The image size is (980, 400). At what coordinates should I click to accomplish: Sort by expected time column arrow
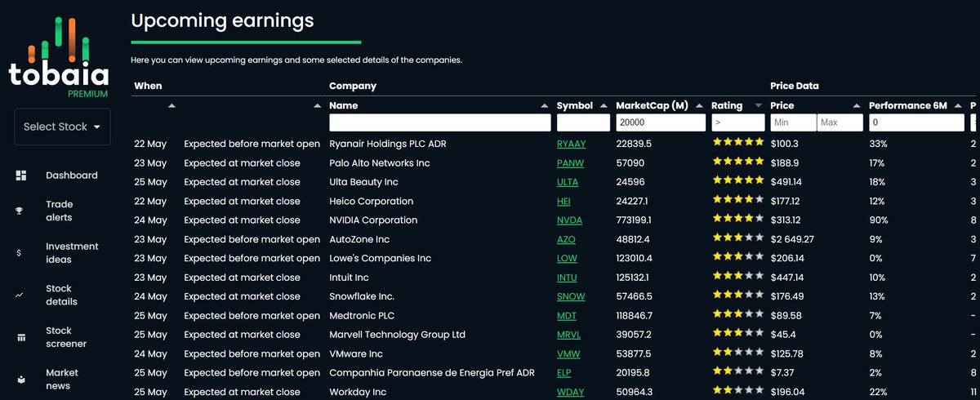click(318, 106)
